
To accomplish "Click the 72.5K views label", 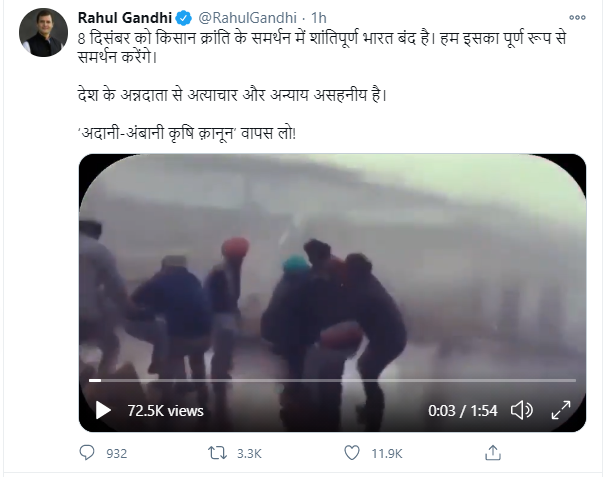I will click(x=165, y=410).
